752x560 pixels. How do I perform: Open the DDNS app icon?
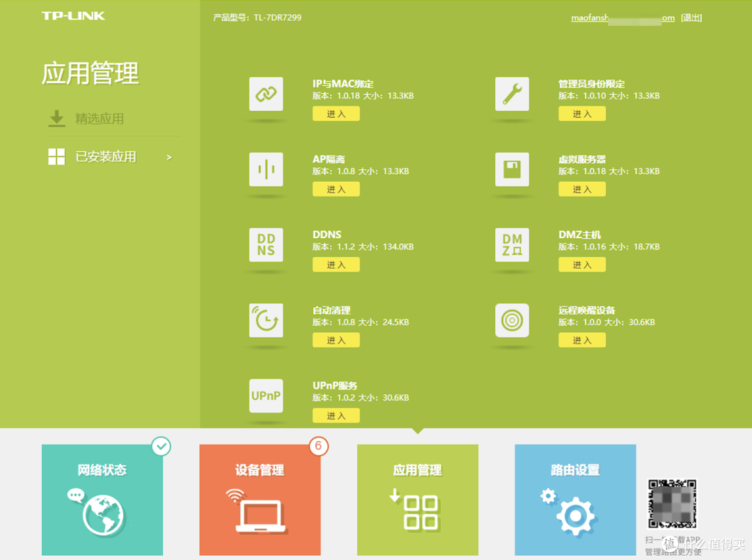click(x=266, y=244)
